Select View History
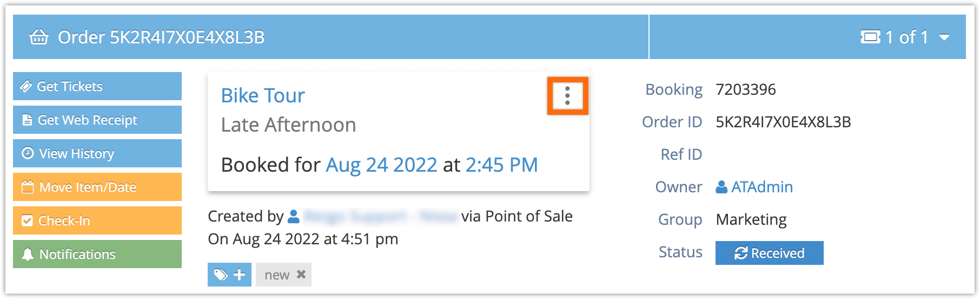This screenshot has width=980, height=299. click(x=97, y=153)
